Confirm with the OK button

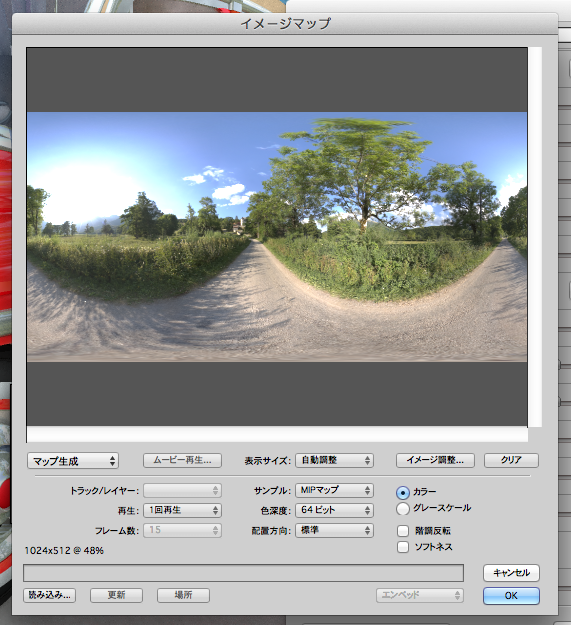tap(511, 596)
